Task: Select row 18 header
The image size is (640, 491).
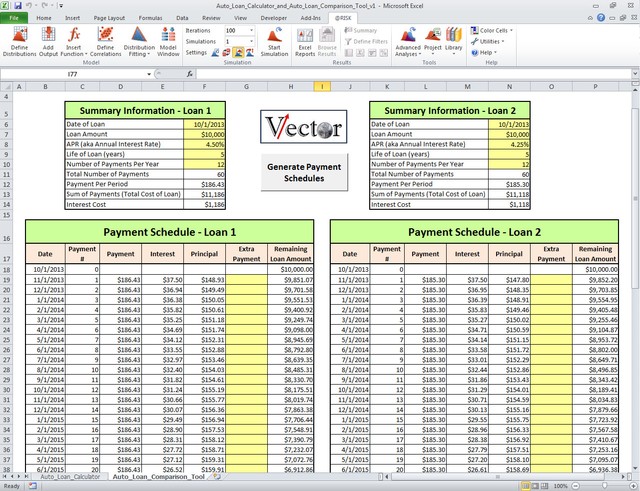Action: point(6,270)
